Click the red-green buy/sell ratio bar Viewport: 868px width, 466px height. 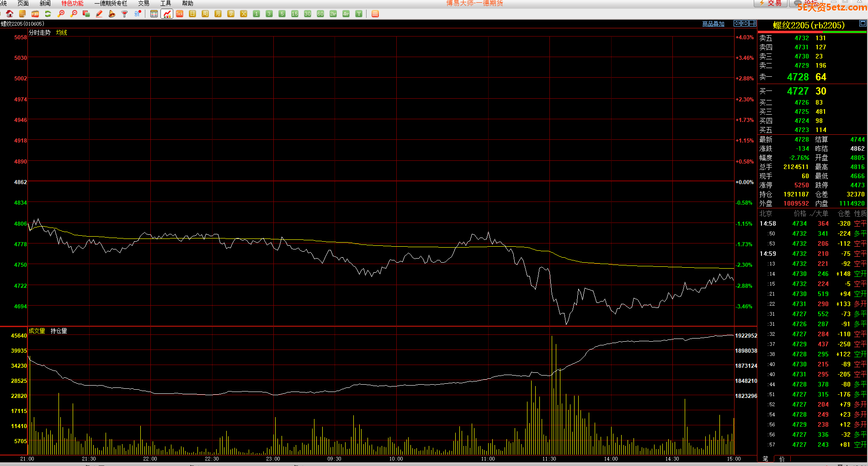[812, 32]
